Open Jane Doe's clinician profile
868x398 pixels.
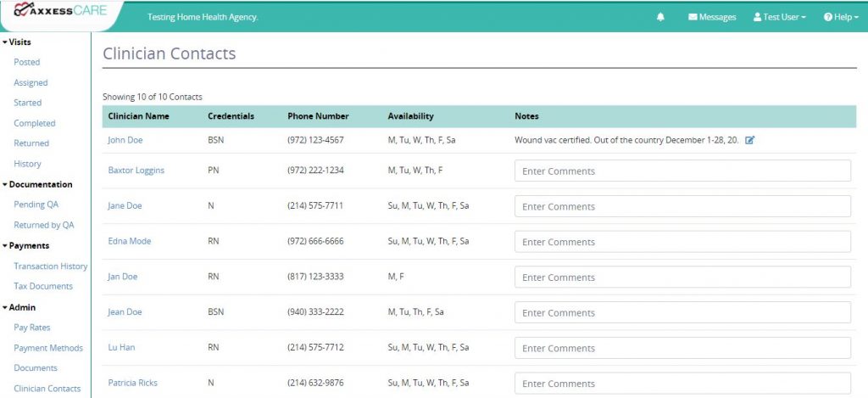tap(125, 205)
